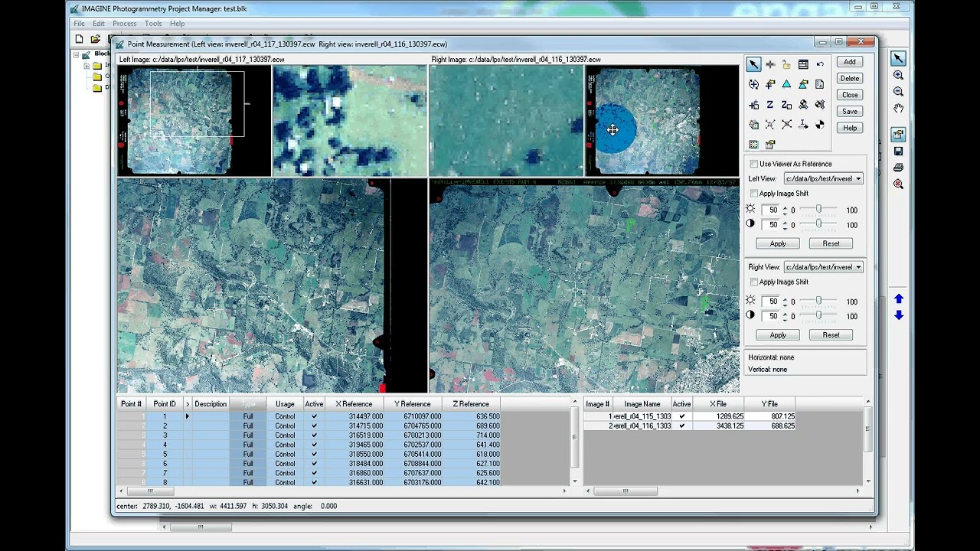Click the automatic drive circular-arrow plus icon

tap(753, 85)
